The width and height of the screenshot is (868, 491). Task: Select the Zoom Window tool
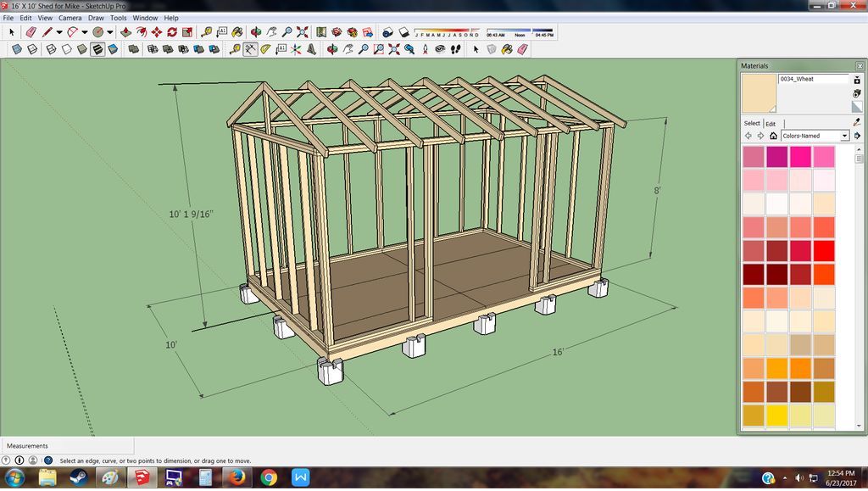[x=379, y=49]
